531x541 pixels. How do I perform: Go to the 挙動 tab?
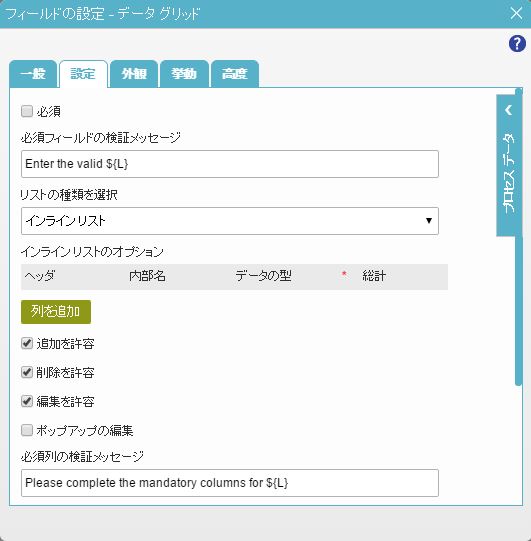click(184, 73)
